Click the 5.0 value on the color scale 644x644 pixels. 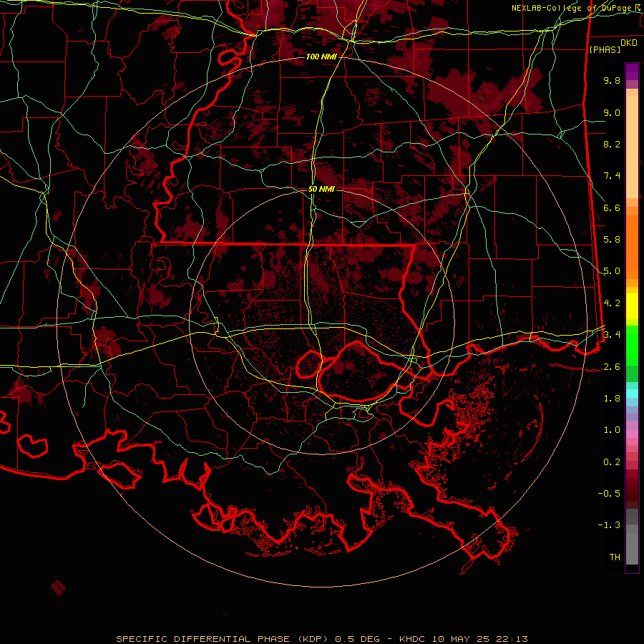tap(612, 271)
